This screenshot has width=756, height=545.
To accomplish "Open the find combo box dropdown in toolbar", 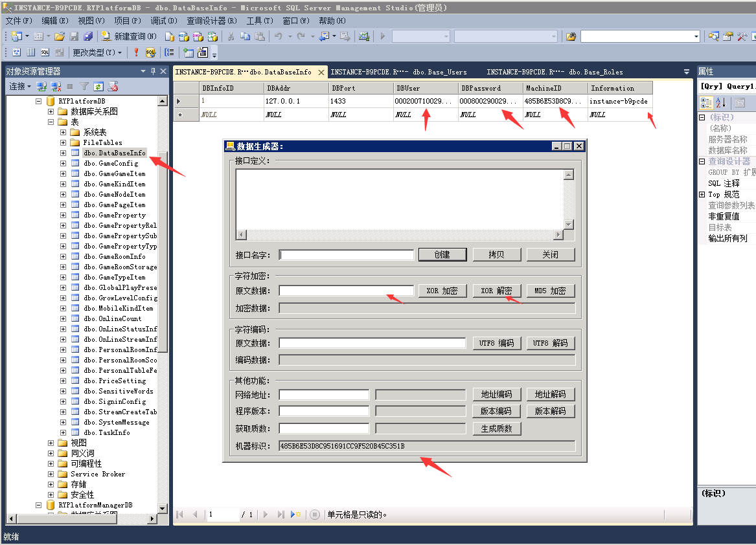I will pyautogui.click(x=696, y=36).
